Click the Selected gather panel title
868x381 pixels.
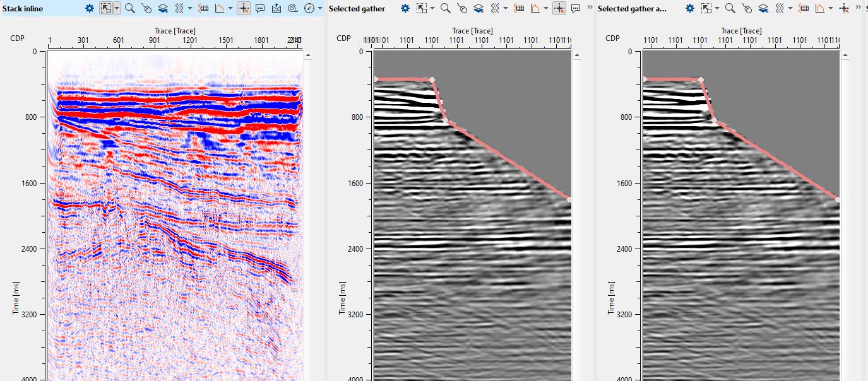coord(357,8)
